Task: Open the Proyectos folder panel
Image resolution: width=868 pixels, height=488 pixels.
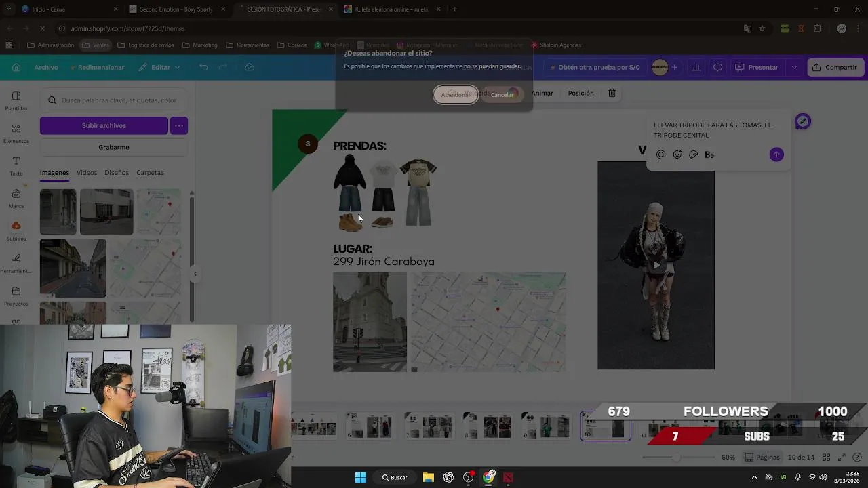Action: 16,296
